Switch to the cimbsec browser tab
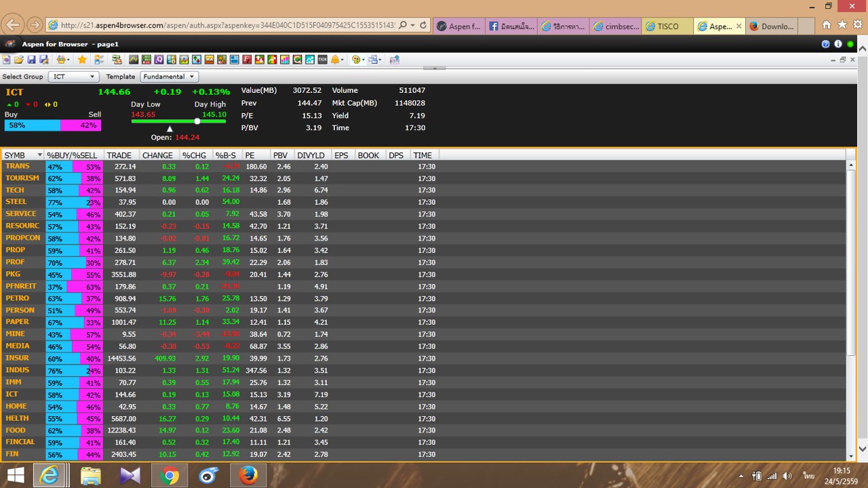Image resolution: width=868 pixels, height=488 pixels. (615, 26)
